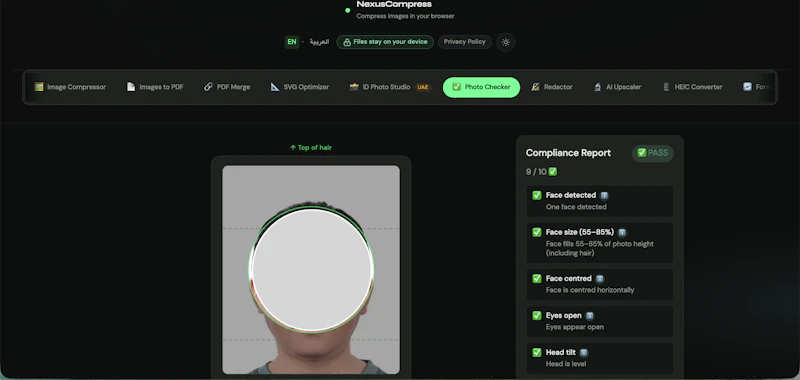Click the ID Photo Studio camera icon
The height and width of the screenshot is (380, 800).
(354, 87)
